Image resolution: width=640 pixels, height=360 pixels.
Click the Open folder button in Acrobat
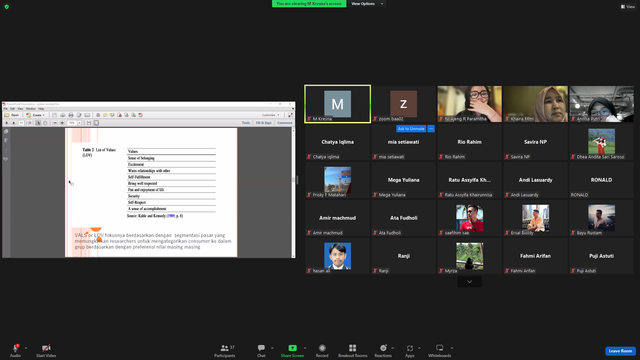pyautogui.click(x=11, y=115)
